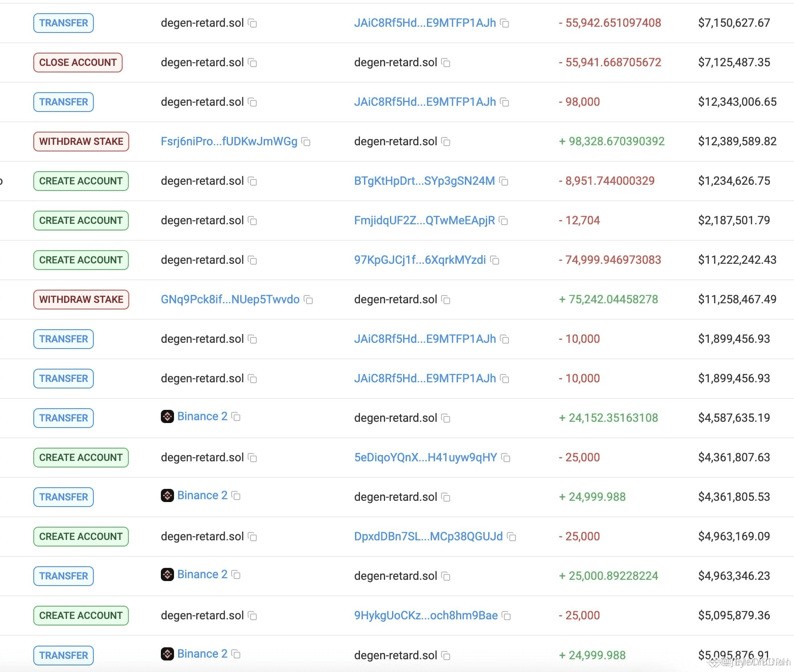Viewport: 794px width, 672px height.
Task: Click WITHDRAW STAKE badge for 98,328.670390392
Action: 81,142
